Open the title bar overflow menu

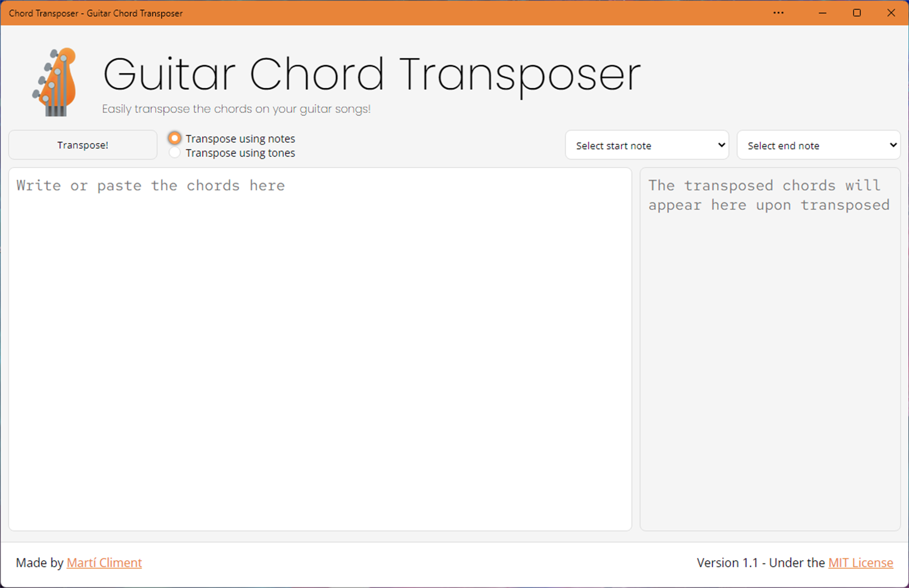pos(778,13)
